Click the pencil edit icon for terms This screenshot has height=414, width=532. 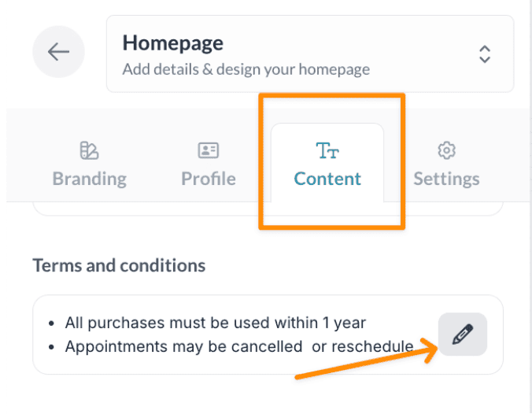click(463, 335)
